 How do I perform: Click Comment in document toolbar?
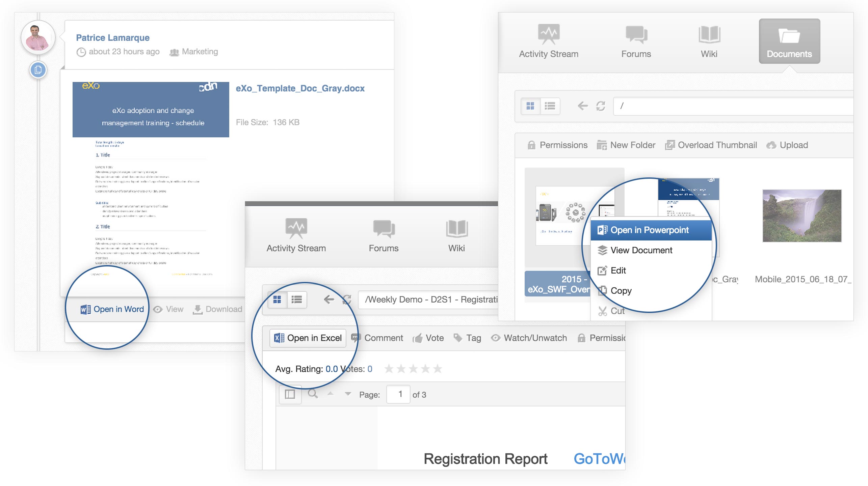pyautogui.click(x=377, y=338)
